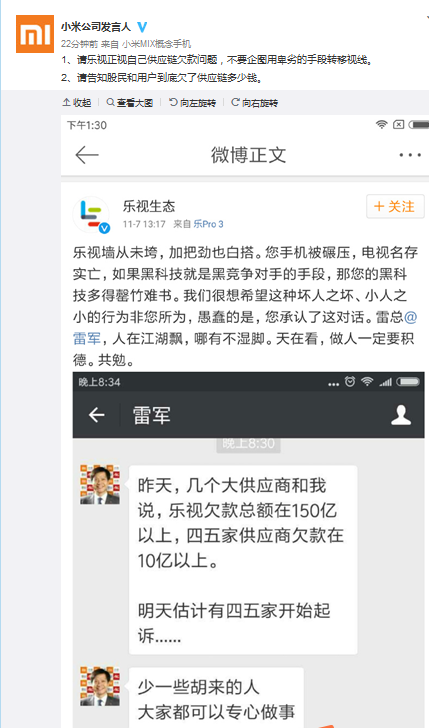The height and width of the screenshot is (728, 429).
Task: Follow 乐视生态 with +关注 button
Action: [x=395, y=206]
